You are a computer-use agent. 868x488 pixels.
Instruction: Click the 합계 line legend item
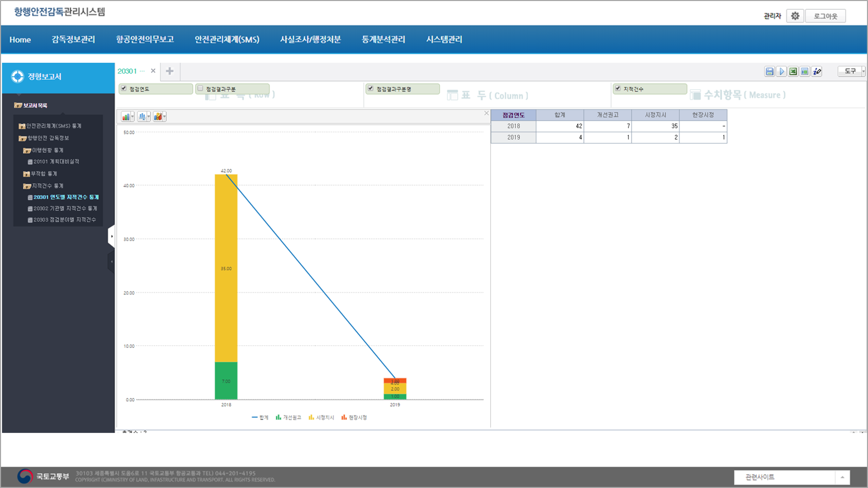point(260,418)
